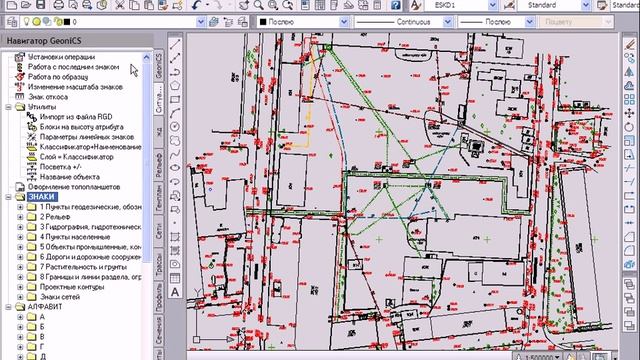Open the Standard dimension style dropdown
Screen dimensions: 640x360
586,5
